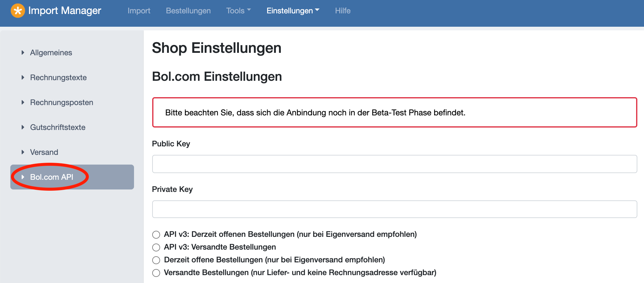Select Rechnungsposten in the sidebar
Viewport: 644px width, 283px height.
62,102
